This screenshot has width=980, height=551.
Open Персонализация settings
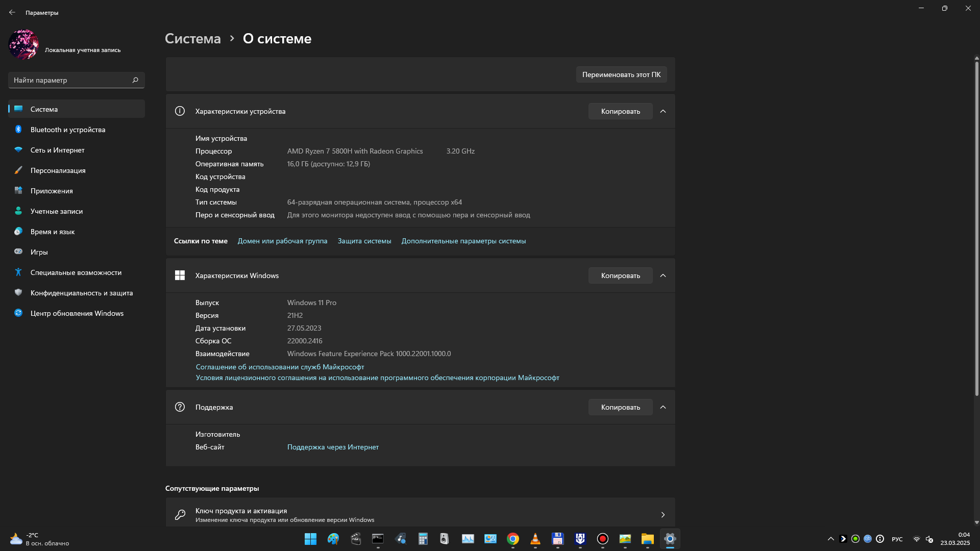(x=77, y=170)
